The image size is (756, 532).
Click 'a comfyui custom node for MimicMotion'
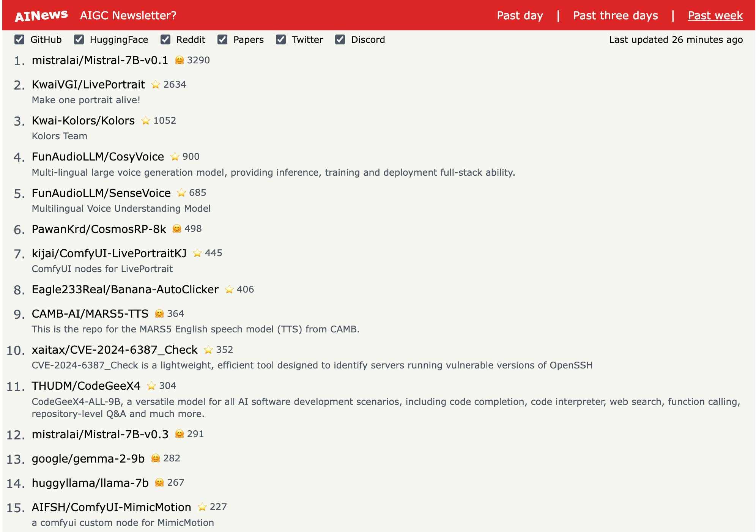point(123,523)
